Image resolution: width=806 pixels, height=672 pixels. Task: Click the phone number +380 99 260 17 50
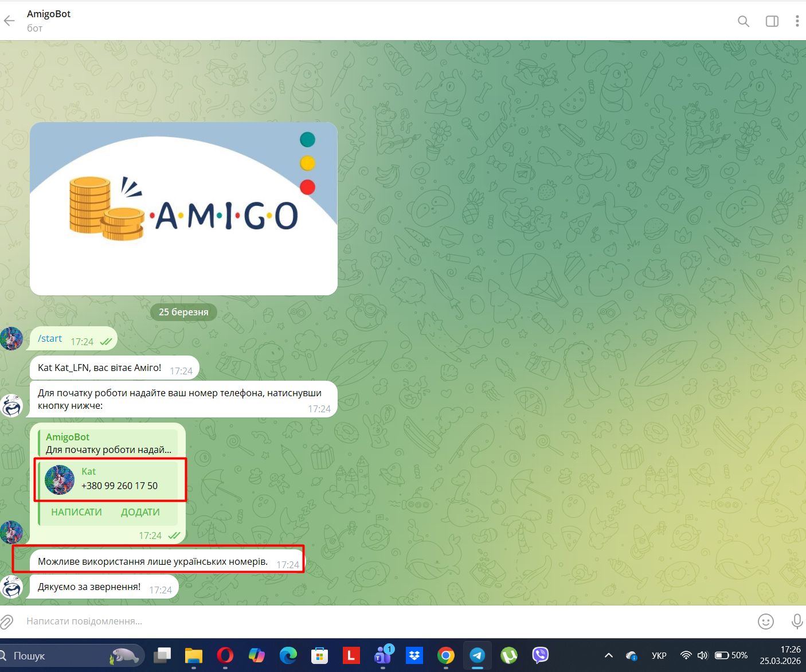[x=119, y=486]
